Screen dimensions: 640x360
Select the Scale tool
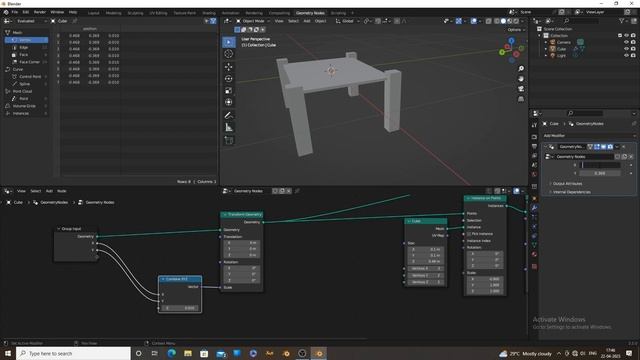229,90
